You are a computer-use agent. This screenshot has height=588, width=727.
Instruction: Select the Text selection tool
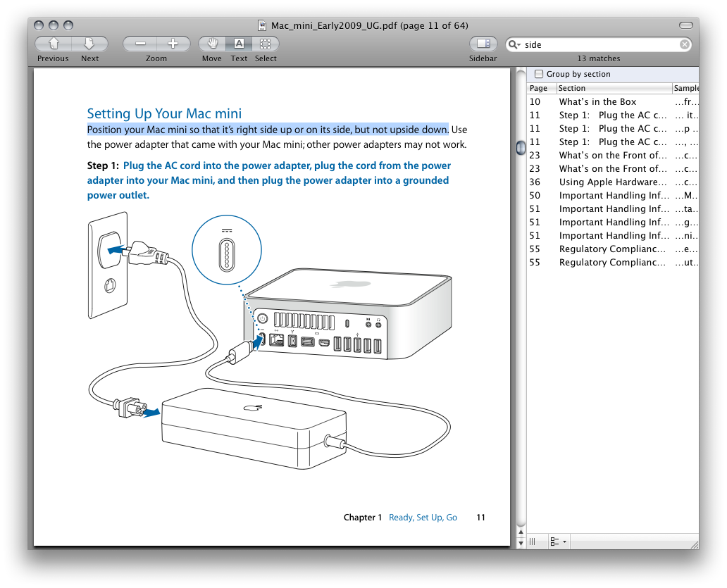(239, 44)
